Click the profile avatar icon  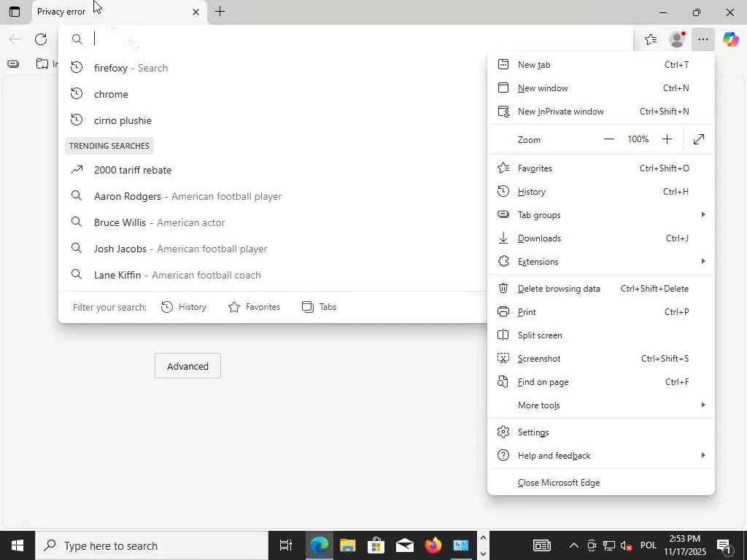[x=677, y=39]
